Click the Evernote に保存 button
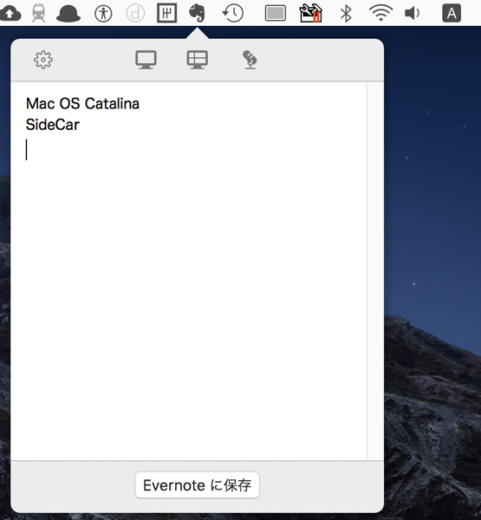The width and height of the screenshot is (481, 520). pyautogui.click(x=197, y=485)
